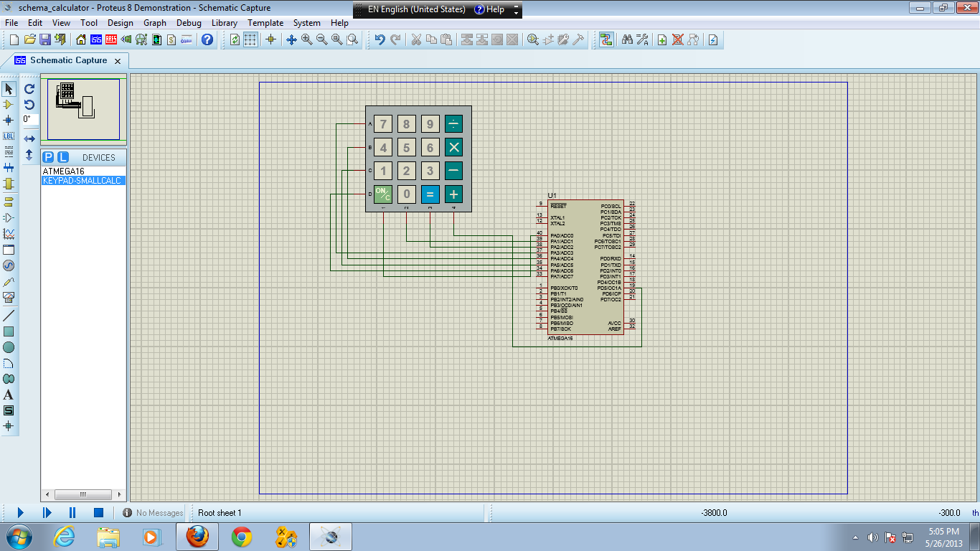This screenshot has width=980, height=551.
Task: Click the Search and Tag binoculars icon
Action: coord(627,39)
